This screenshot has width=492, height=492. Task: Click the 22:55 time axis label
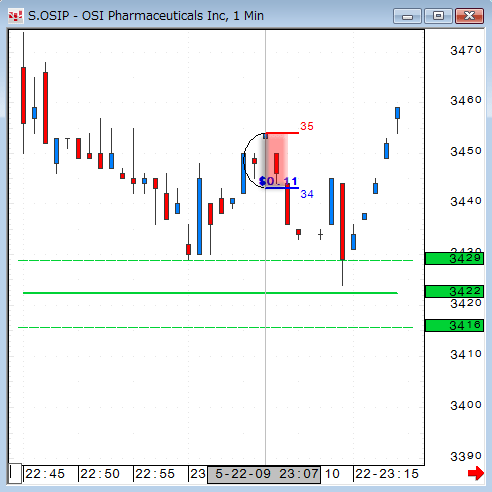[155, 474]
